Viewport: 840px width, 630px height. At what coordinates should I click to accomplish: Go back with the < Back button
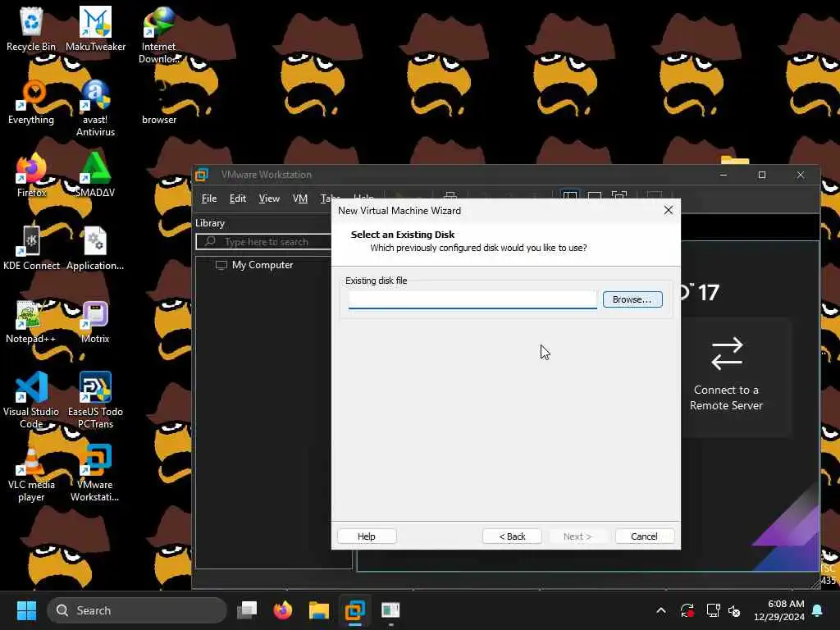512,536
